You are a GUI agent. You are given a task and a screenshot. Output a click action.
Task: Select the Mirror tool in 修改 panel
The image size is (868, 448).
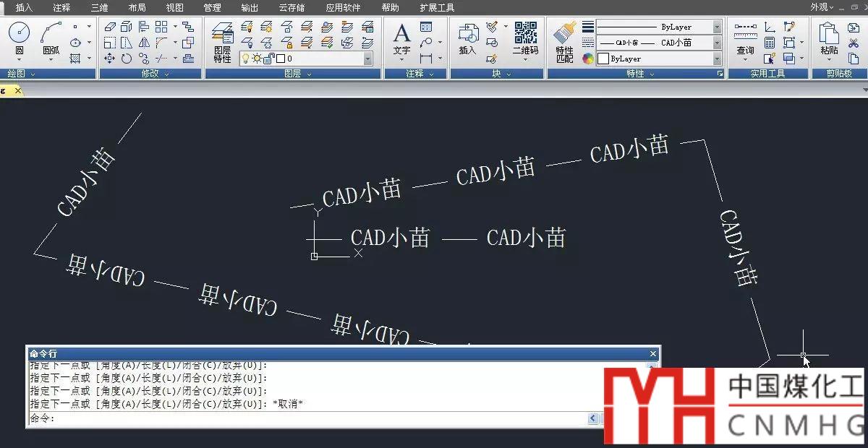point(143,43)
